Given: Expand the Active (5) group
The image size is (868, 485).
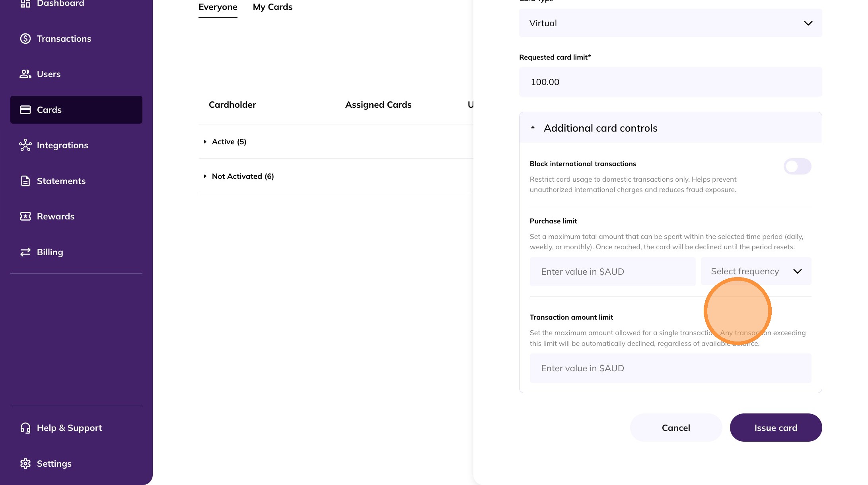Looking at the screenshot, I should click(205, 142).
